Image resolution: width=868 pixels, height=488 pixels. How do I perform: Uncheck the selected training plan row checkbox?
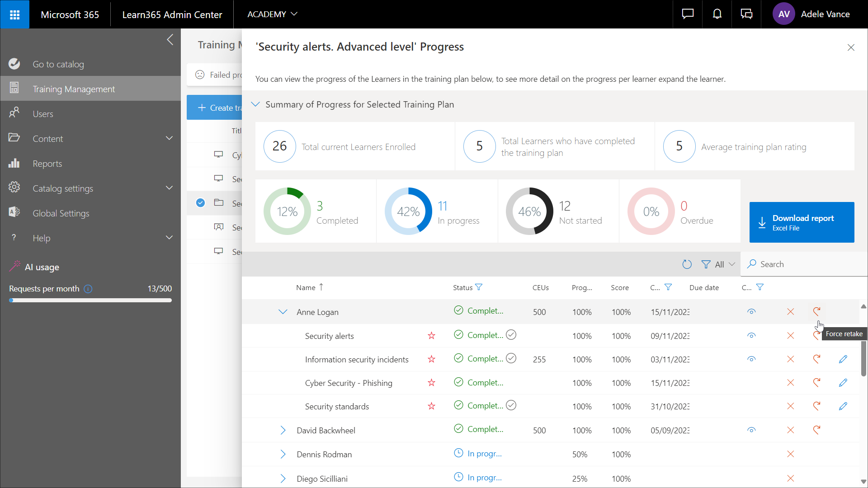[200, 203]
